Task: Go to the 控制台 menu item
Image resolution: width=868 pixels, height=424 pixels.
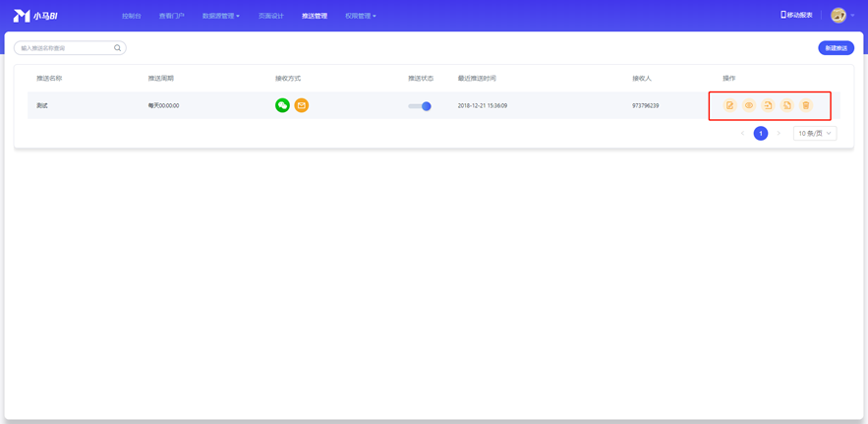Action: click(x=131, y=16)
